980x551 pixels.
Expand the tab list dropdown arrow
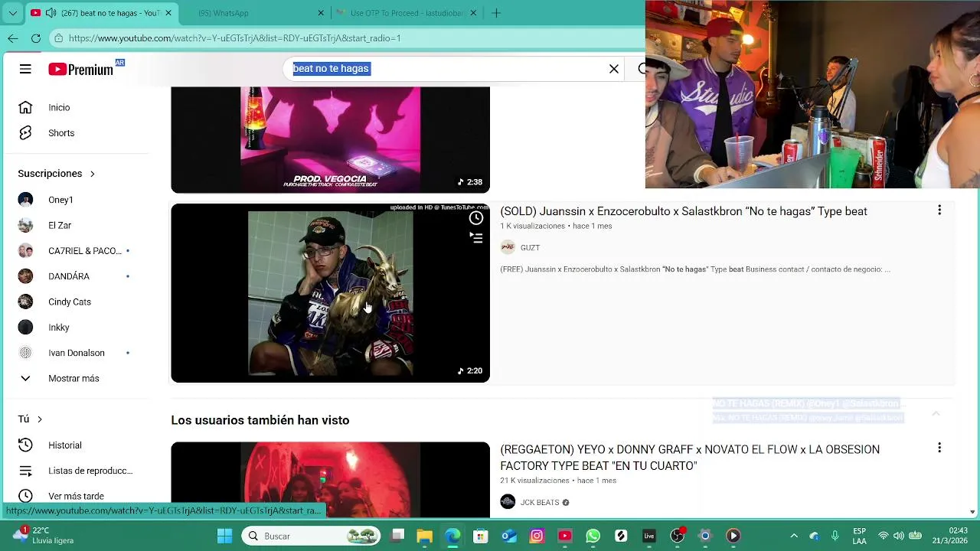pos(13,13)
